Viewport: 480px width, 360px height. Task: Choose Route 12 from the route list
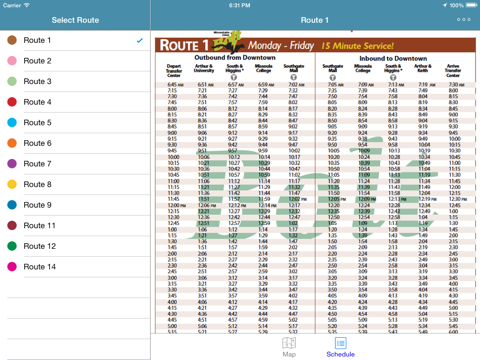(75, 246)
